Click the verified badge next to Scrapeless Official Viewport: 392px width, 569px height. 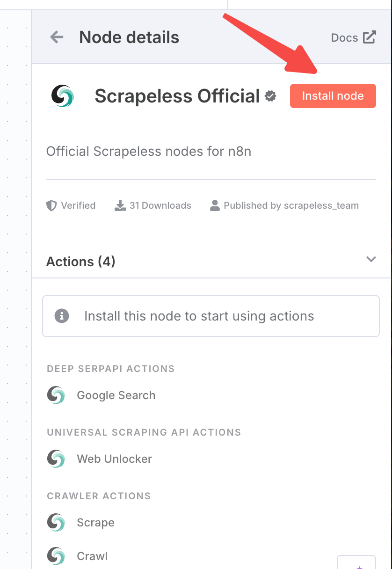pos(270,96)
